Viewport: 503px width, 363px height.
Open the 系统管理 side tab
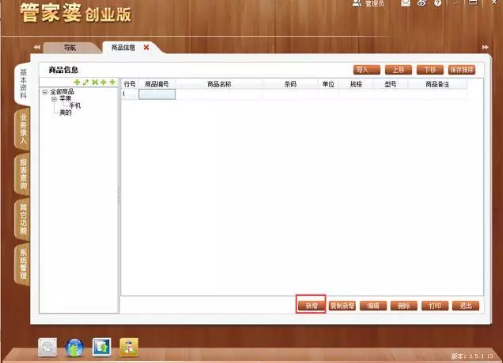[x=23, y=264]
